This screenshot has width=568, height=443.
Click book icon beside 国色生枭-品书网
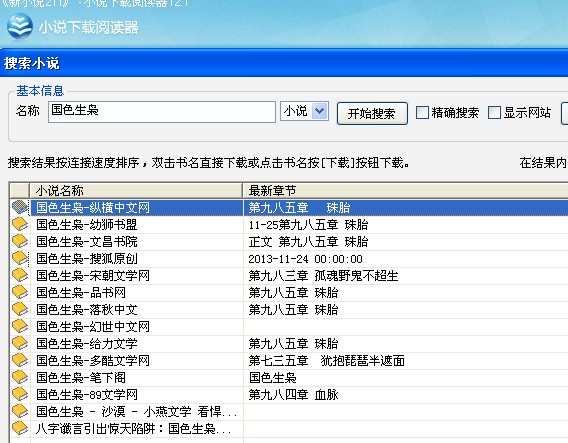pyautogui.click(x=20, y=292)
